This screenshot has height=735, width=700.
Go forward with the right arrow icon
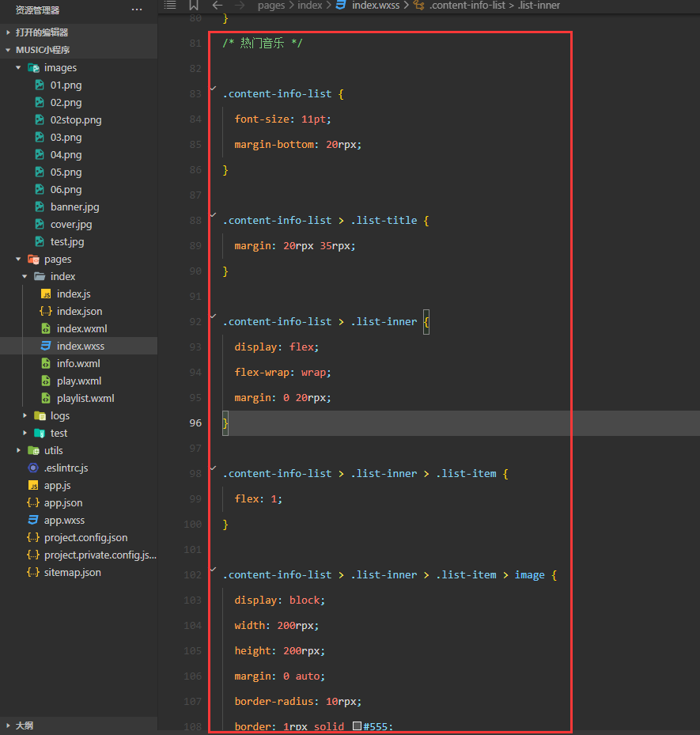tap(240, 6)
